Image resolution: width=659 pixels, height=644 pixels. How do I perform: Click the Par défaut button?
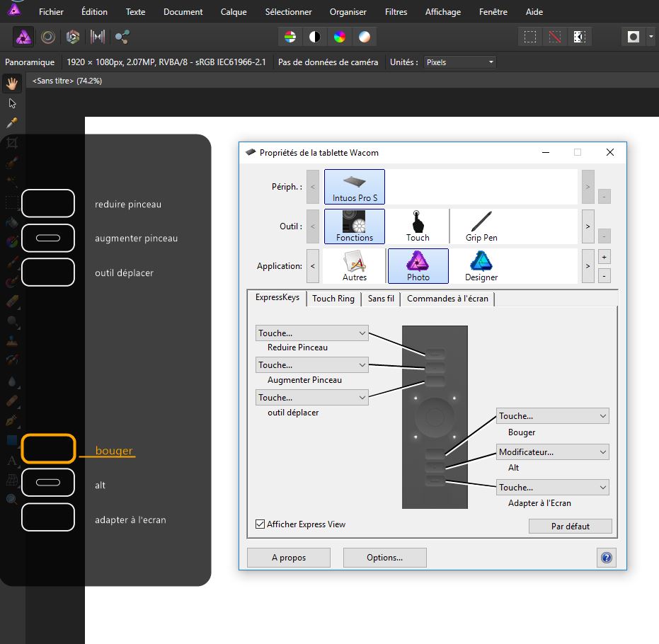pyautogui.click(x=571, y=527)
